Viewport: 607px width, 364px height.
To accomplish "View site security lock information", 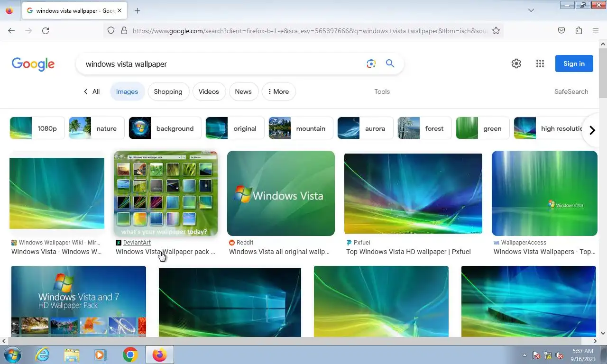I will [124, 30].
